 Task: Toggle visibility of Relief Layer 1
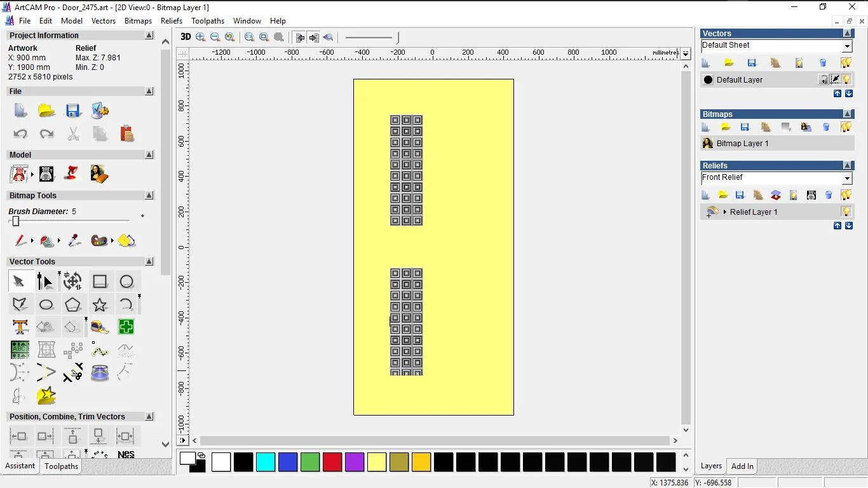click(846, 212)
